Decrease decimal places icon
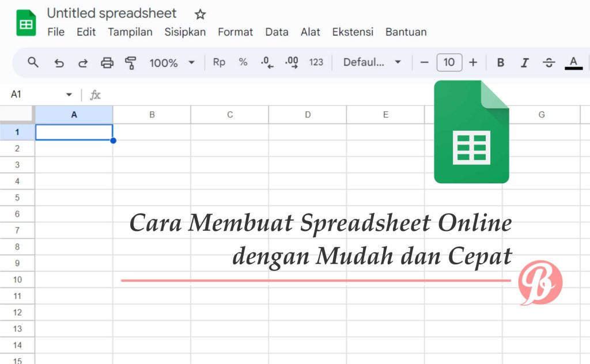The image size is (590, 364). (267, 62)
